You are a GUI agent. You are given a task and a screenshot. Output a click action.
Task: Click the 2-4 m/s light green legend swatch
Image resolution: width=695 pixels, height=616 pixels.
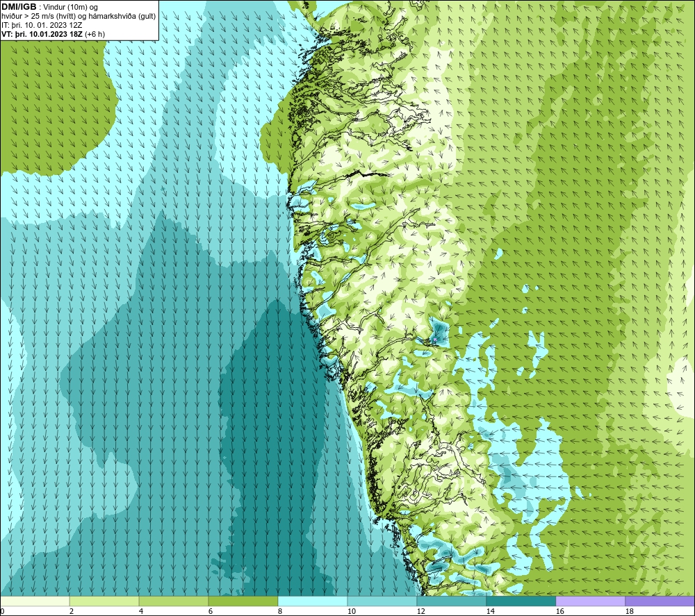coord(104,601)
